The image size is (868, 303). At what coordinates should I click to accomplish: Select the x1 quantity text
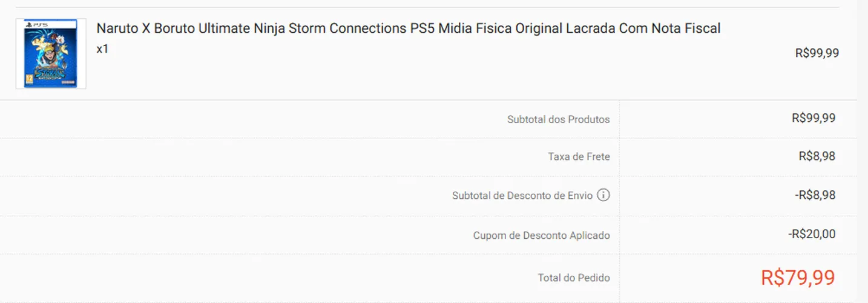coord(102,49)
